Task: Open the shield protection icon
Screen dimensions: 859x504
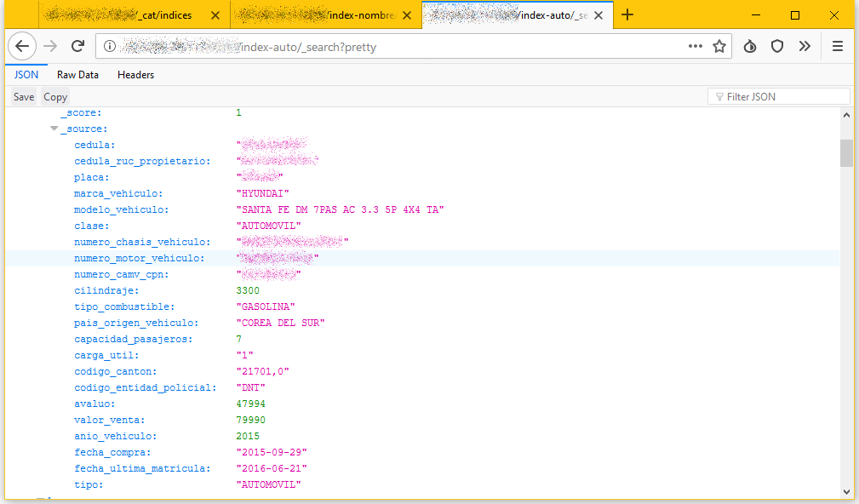Action: click(776, 47)
